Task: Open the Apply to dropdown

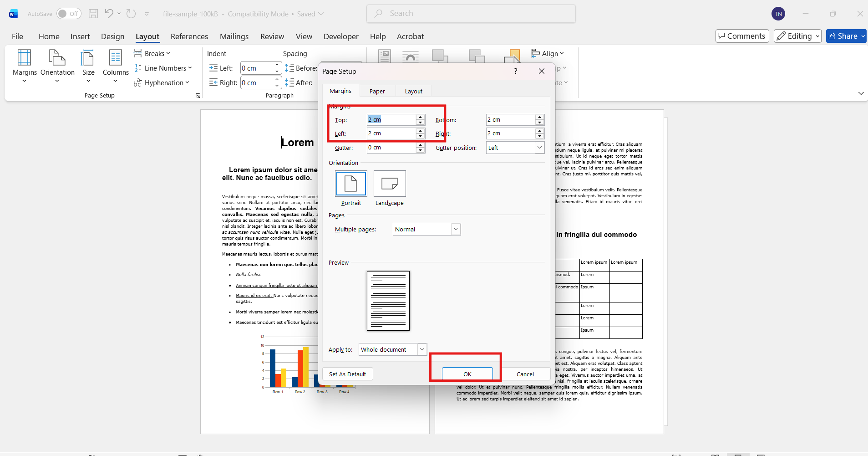Action: click(x=393, y=349)
